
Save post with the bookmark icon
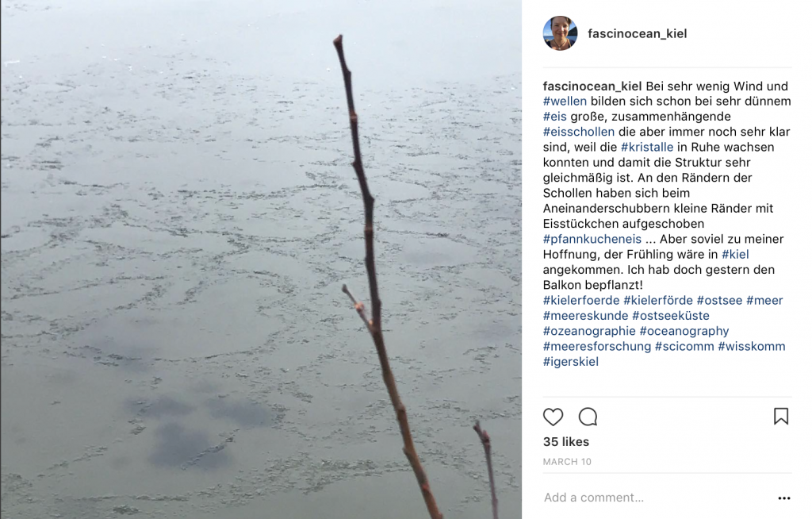pos(781,416)
